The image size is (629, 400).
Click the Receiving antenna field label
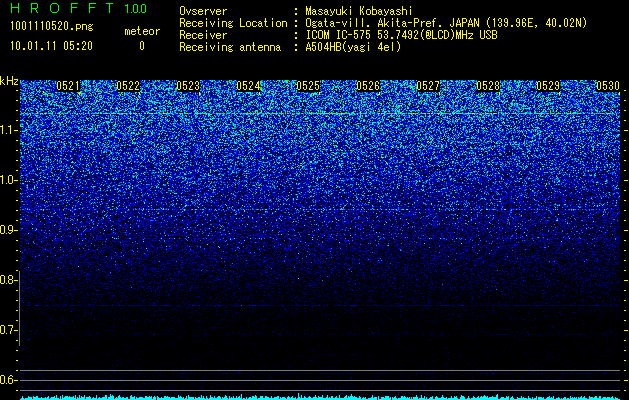[x=230, y=47]
